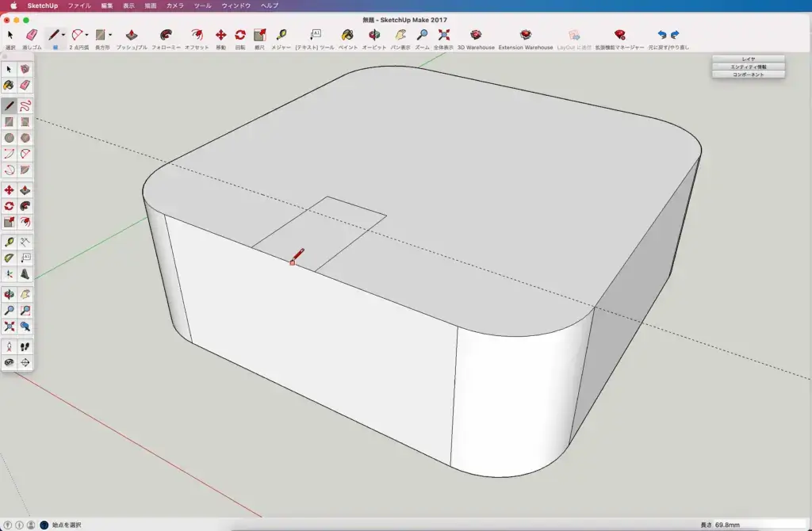Click the undo arrow in toolbar
The image size is (812, 531).
(x=662, y=35)
